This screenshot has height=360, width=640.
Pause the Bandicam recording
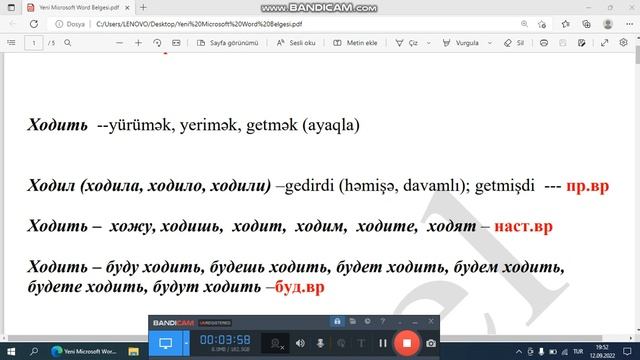(382, 343)
